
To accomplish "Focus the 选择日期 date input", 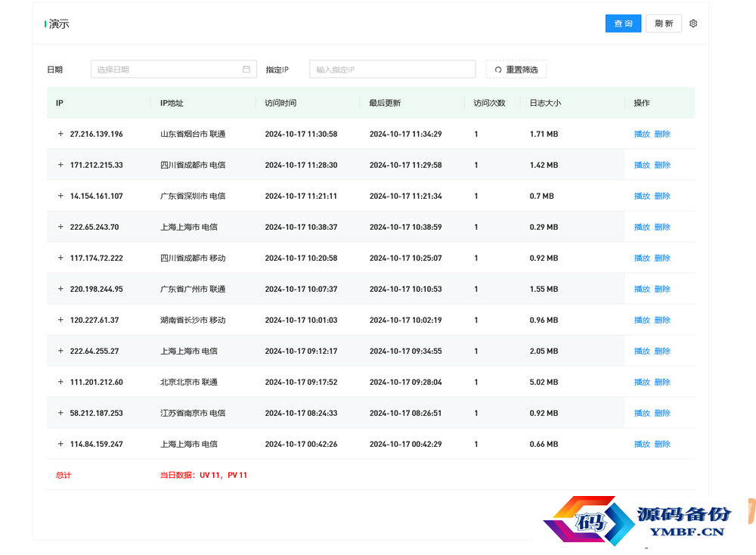I will pos(174,69).
